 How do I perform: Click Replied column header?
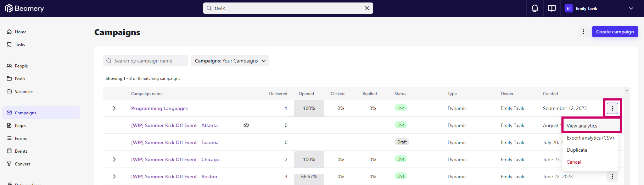(x=370, y=94)
